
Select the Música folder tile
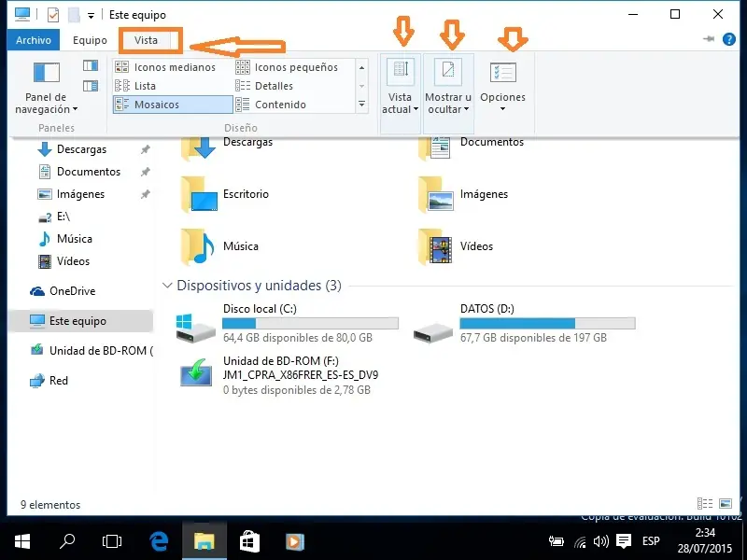click(x=219, y=246)
